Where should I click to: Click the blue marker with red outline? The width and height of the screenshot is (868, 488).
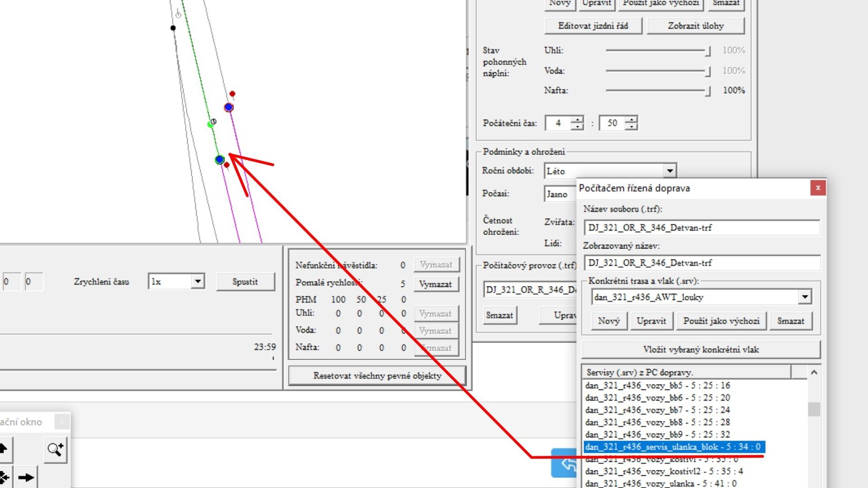(x=229, y=107)
